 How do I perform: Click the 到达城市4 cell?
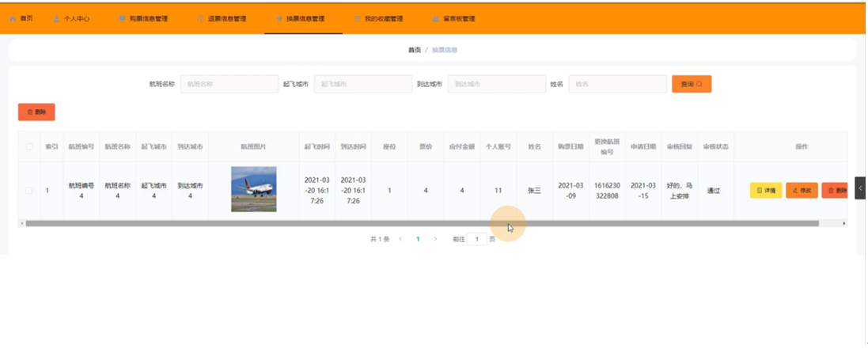(x=190, y=191)
